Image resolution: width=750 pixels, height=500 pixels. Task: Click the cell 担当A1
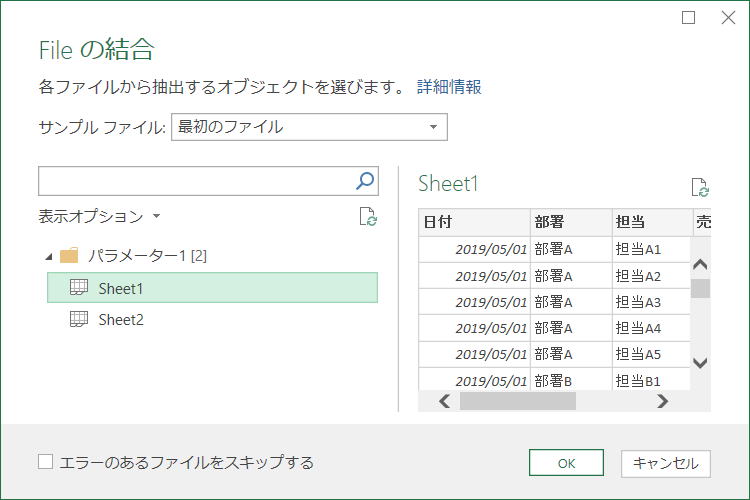(651, 249)
